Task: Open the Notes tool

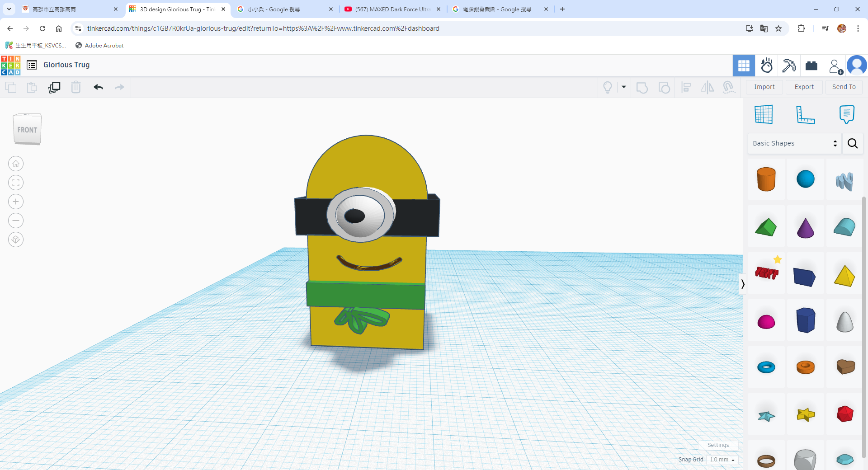Action: click(x=846, y=114)
